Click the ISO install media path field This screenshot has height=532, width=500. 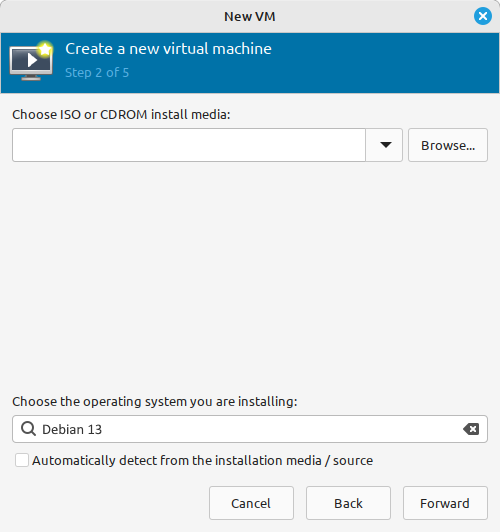coord(189,145)
